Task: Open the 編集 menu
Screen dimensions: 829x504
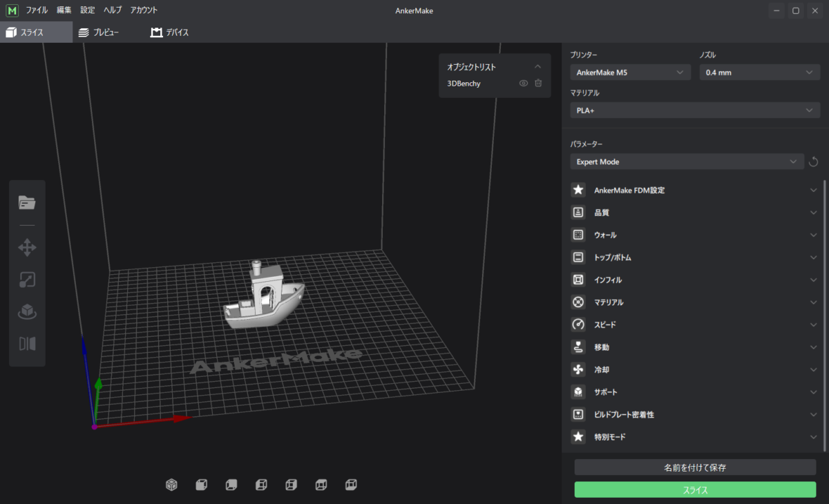Action: coord(64,10)
